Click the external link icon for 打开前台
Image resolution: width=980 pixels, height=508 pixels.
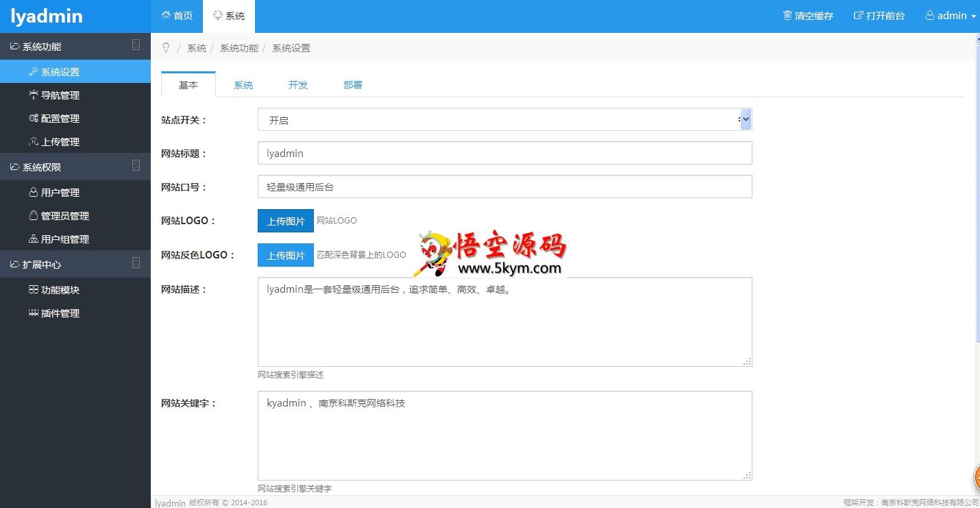tap(858, 15)
